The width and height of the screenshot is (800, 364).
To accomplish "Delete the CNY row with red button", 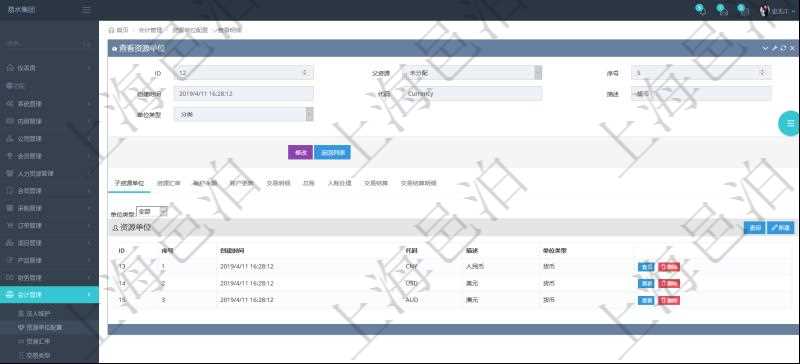I will (669, 267).
